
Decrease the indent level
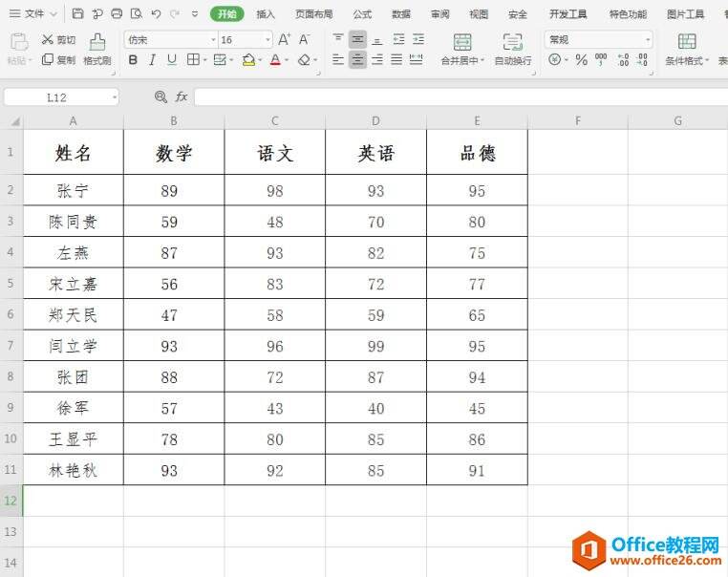click(x=398, y=39)
